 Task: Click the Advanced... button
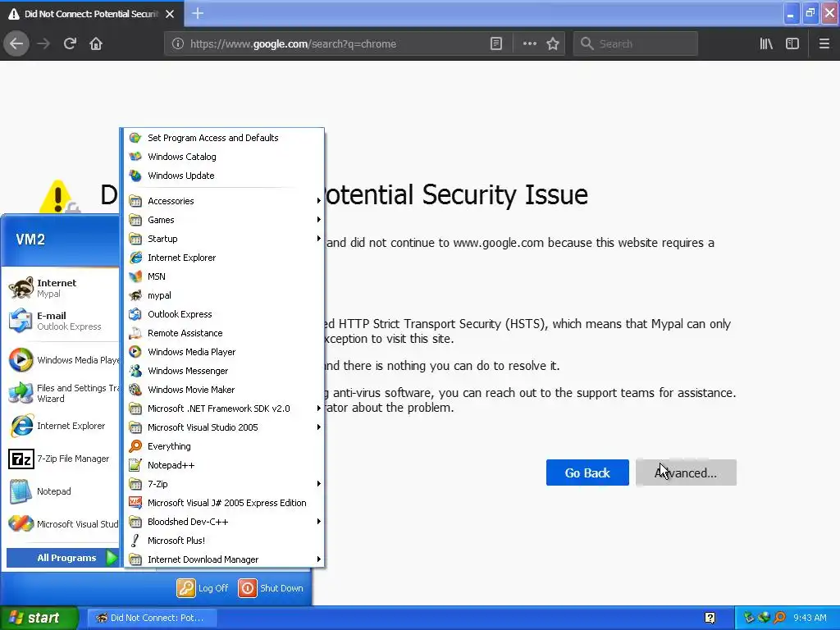pyautogui.click(x=686, y=473)
